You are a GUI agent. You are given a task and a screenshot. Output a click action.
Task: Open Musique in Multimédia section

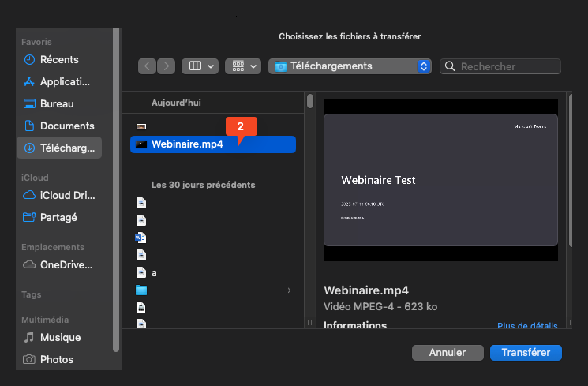59,337
